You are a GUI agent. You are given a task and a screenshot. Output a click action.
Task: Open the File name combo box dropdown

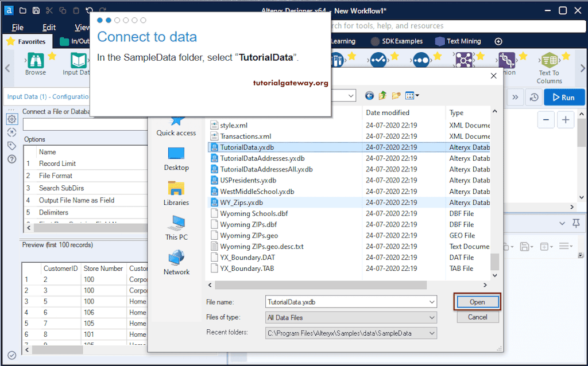(x=432, y=302)
